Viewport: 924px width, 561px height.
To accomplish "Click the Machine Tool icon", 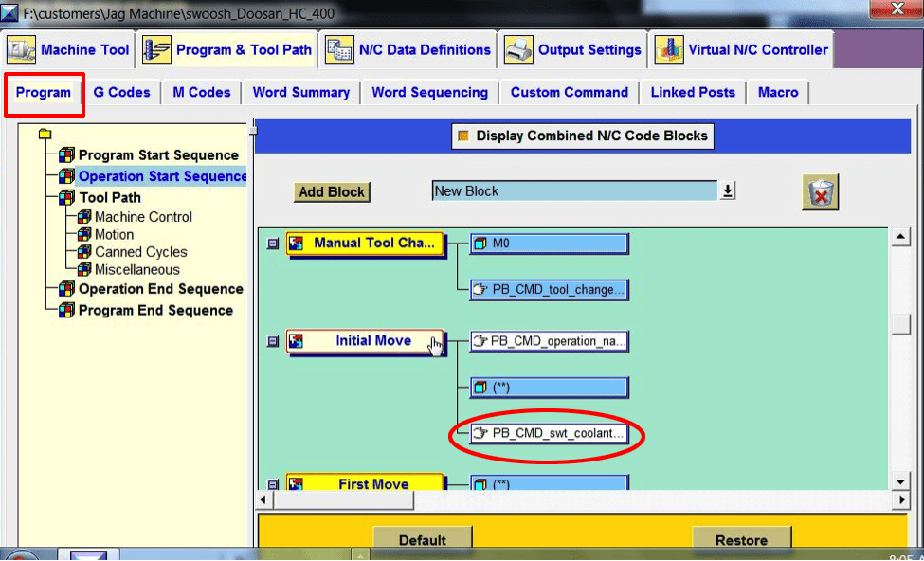I will coord(23,50).
